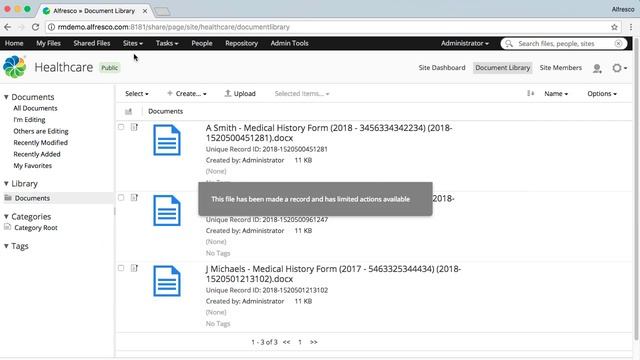This screenshot has width=640, height=360.
Task: Filter by All Documents
Action: [35, 108]
